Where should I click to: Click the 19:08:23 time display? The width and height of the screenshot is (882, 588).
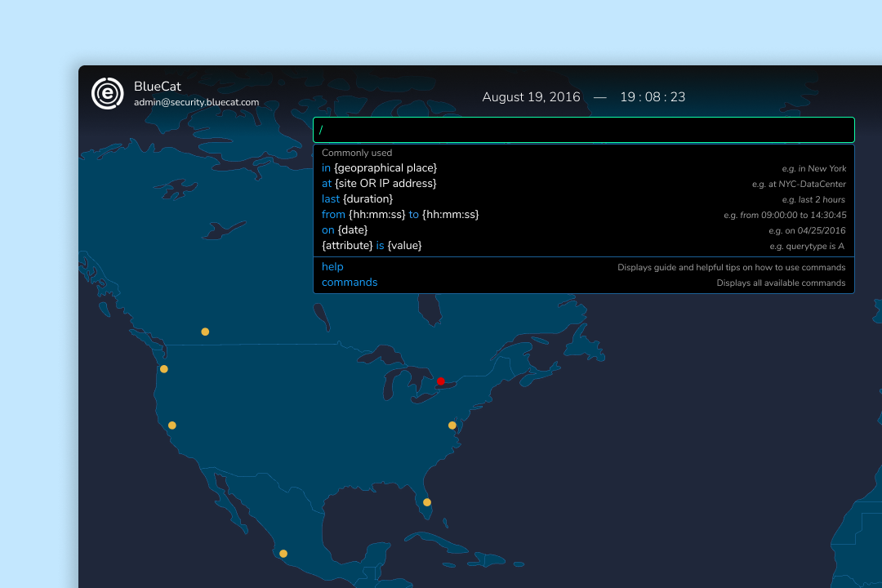[653, 97]
